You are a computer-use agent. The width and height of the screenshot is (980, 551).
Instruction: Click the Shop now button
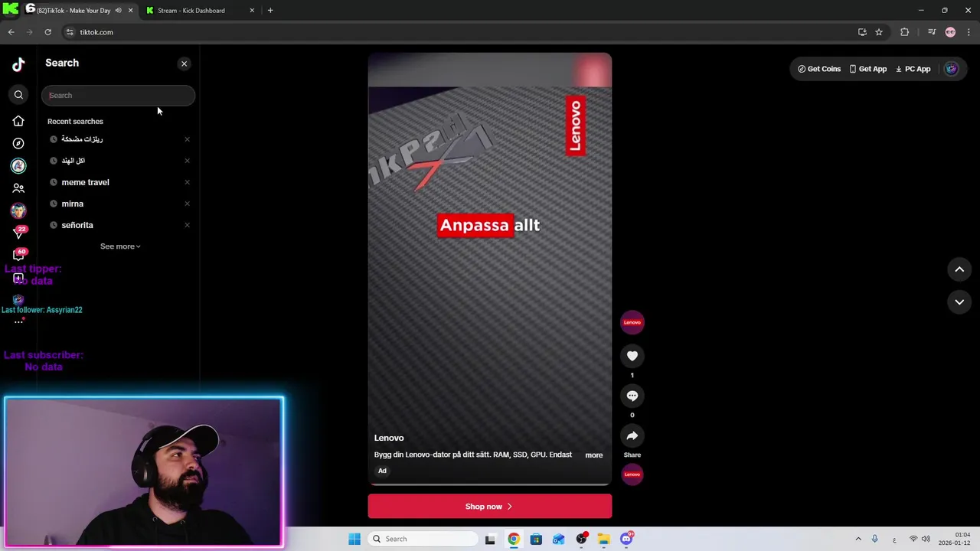pyautogui.click(x=489, y=507)
